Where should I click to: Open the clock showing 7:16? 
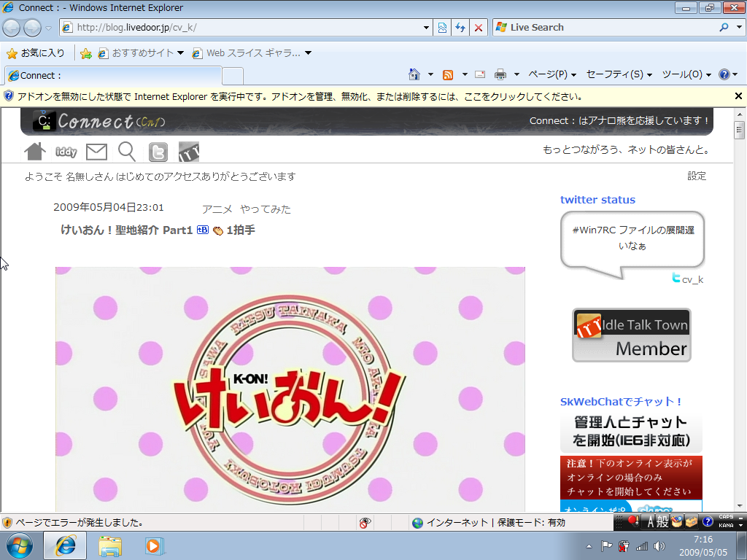pos(703,545)
